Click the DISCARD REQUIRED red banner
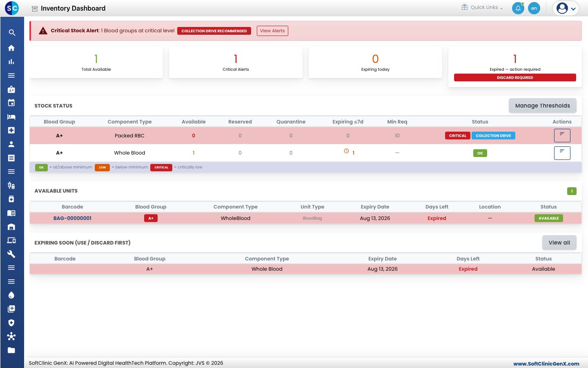The height and width of the screenshot is (368, 588). tap(515, 77)
